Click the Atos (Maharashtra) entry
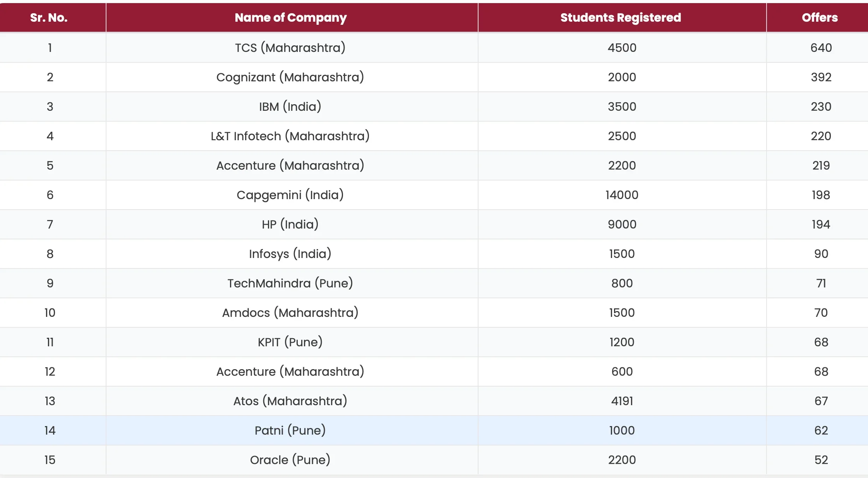This screenshot has width=868, height=478. (290, 401)
